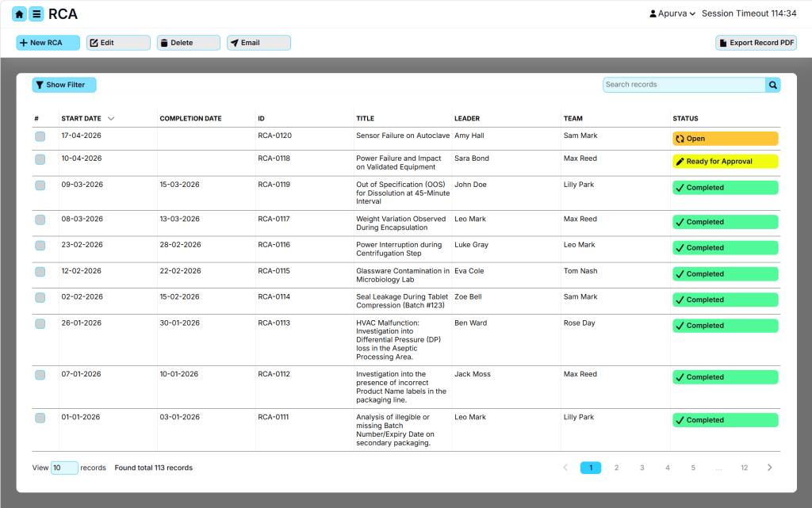Click the Edit button
This screenshot has height=508, width=812.
pos(118,43)
